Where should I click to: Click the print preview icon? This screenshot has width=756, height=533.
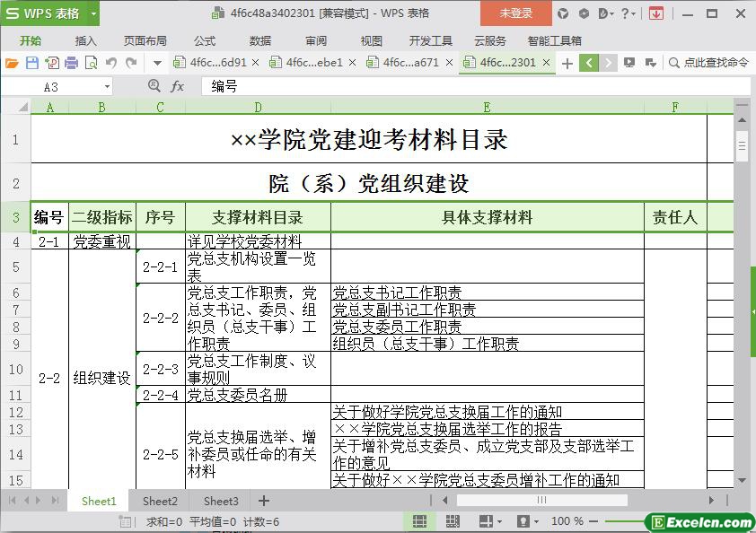coord(91,63)
